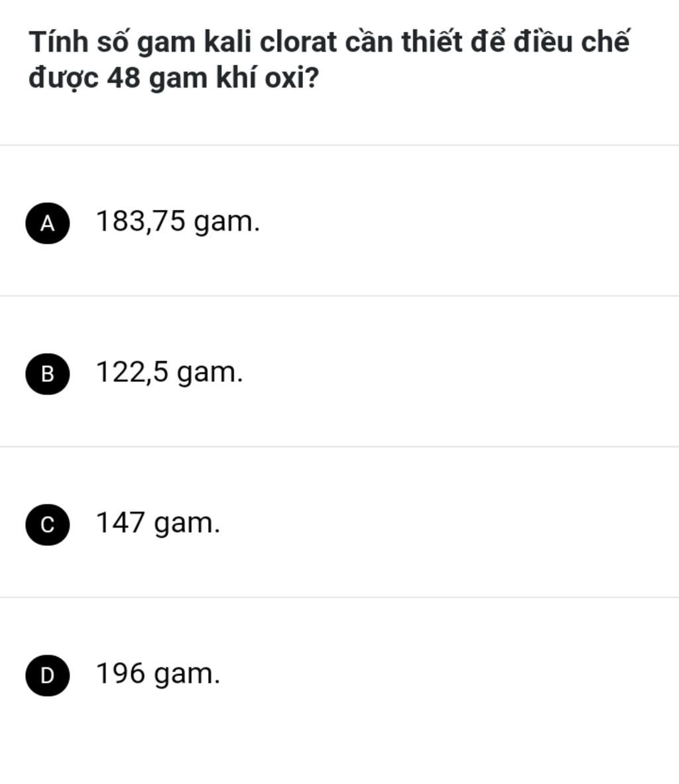Mark the black circle labeled D
The image size is (679, 784).
48,675
